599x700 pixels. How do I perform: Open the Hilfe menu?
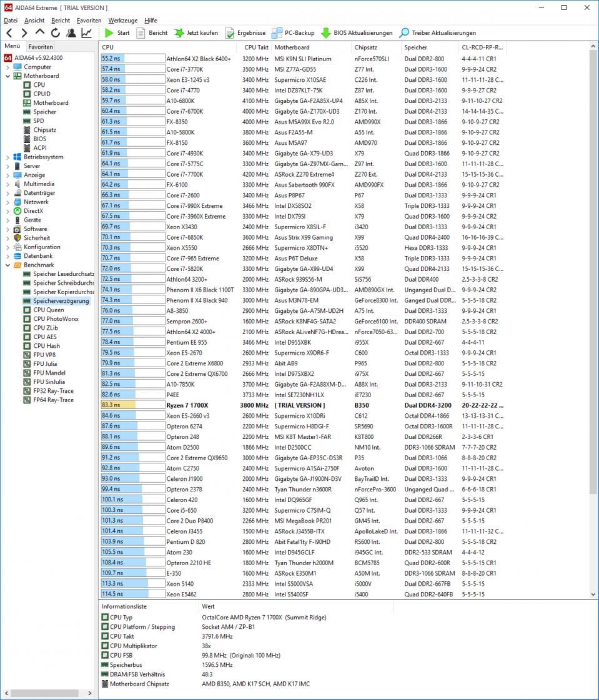click(151, 20)
